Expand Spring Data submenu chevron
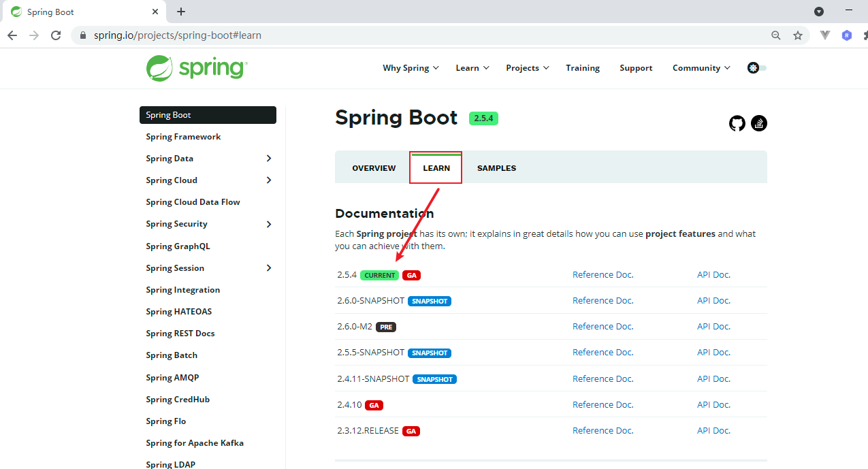The image size is (868, 469). 269,159
